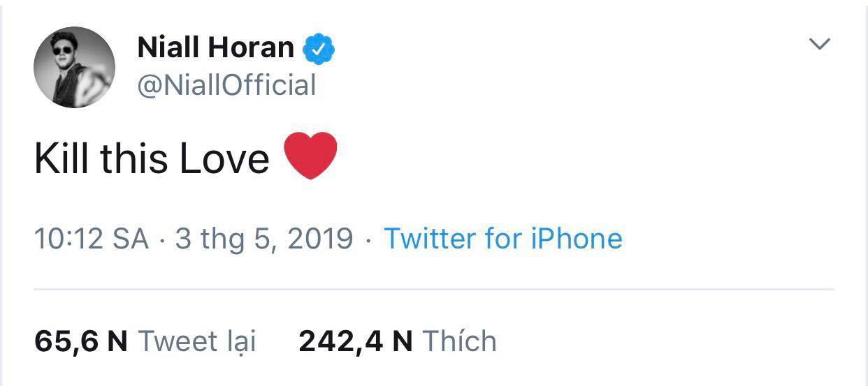This screenshot has width=868, height=386.
Task: View the 65,6 N retweet count
Action: tap(80, 341)
